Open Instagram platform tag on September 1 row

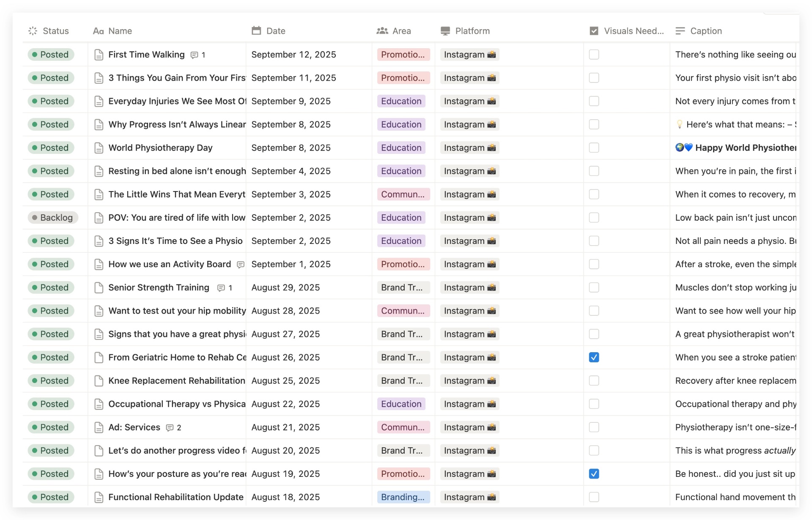coord(469,264)
